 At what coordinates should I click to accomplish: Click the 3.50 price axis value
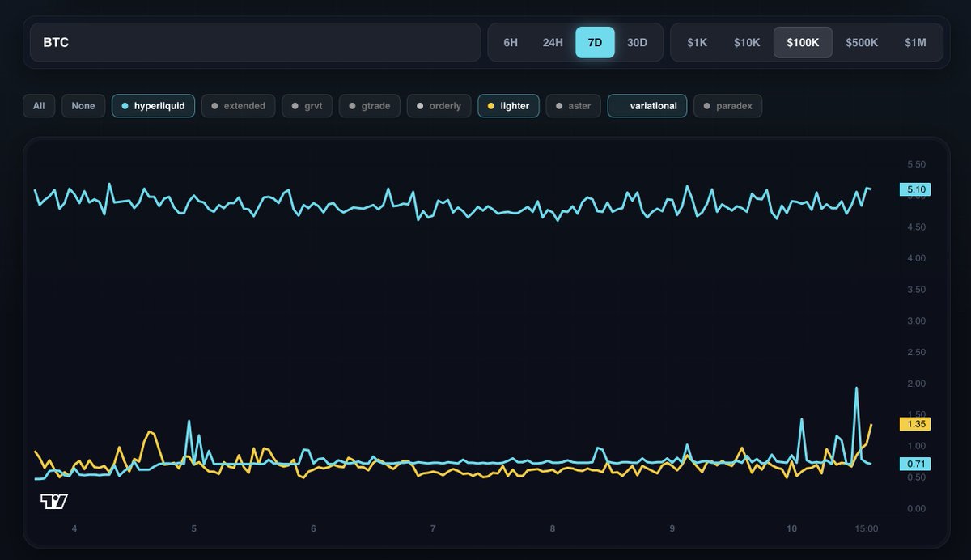(x=917, y=290)
